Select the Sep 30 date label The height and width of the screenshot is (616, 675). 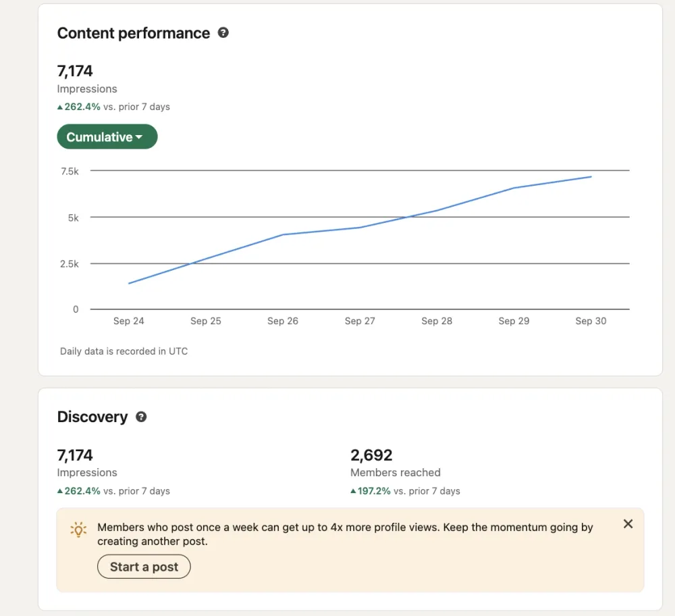(x=591, y=321)
